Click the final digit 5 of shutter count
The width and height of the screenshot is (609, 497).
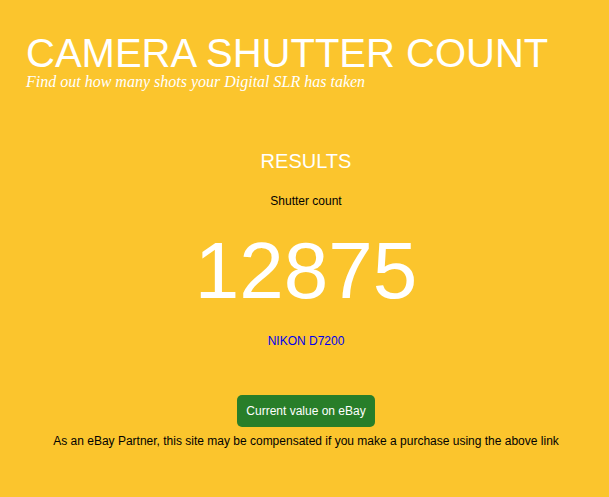[395, 271]
